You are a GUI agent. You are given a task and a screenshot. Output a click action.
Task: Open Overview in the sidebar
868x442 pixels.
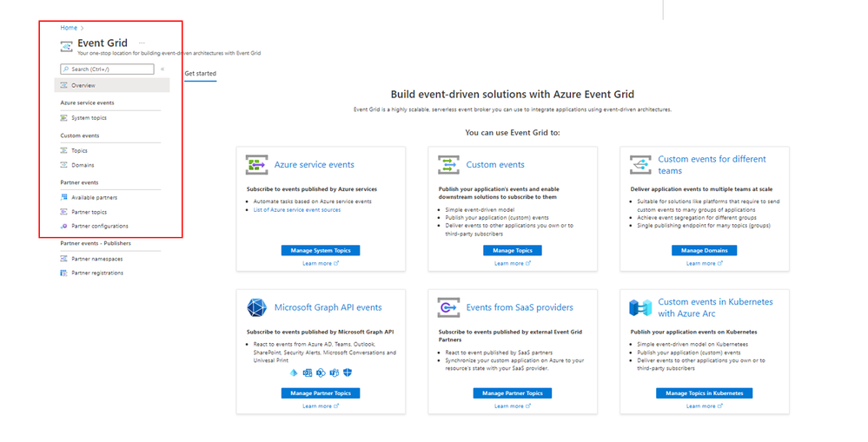click(x=112, y=85)
